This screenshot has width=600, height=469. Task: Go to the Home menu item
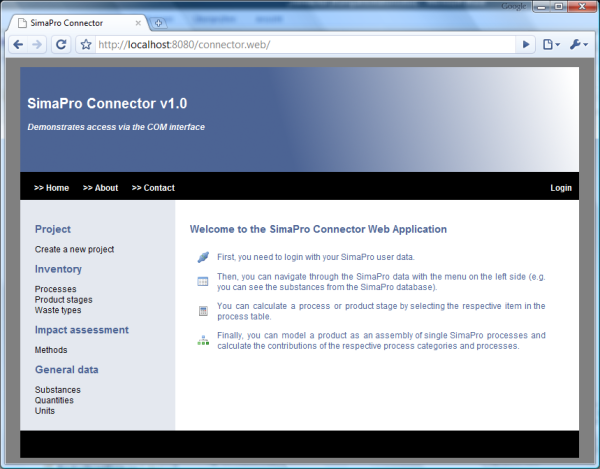pos(51,188)
